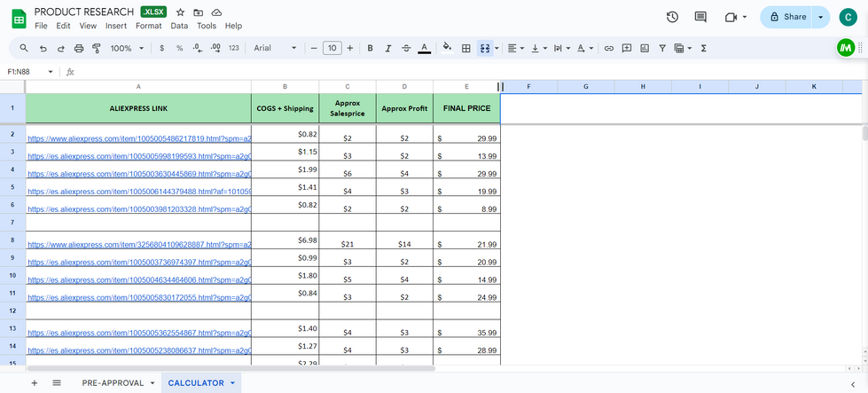868x393 pixels.
Task: Check the cloud document status icon
Action: [216, 12]
